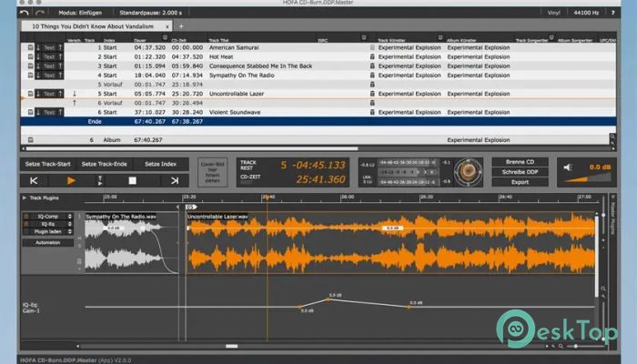Click the vertical zoom slider beside waveform
This screenshot has width=637, height=364.
pos(603,215)
